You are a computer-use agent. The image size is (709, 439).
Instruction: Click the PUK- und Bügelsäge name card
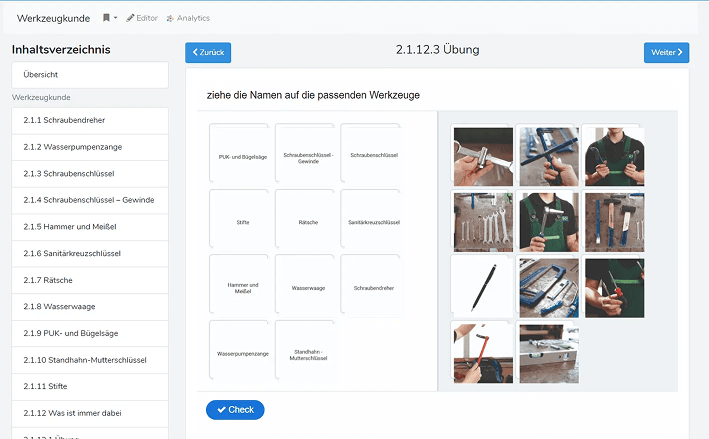pyautogui.click(x=238, y=157)
